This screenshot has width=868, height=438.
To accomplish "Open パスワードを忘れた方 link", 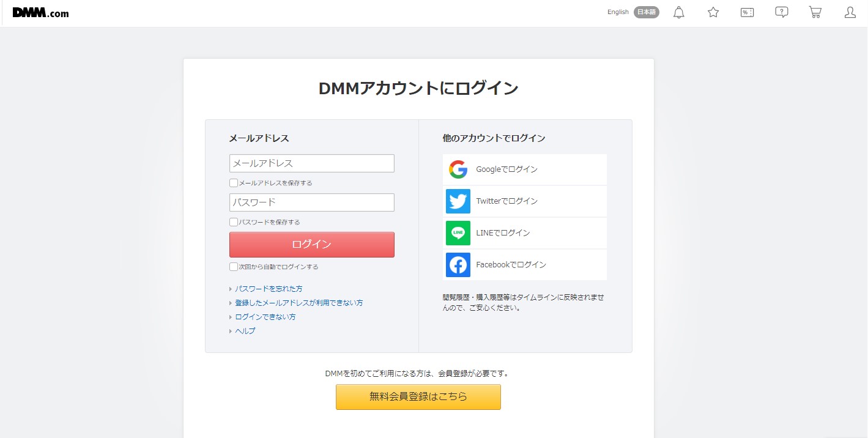I will (x=269, y=289).
